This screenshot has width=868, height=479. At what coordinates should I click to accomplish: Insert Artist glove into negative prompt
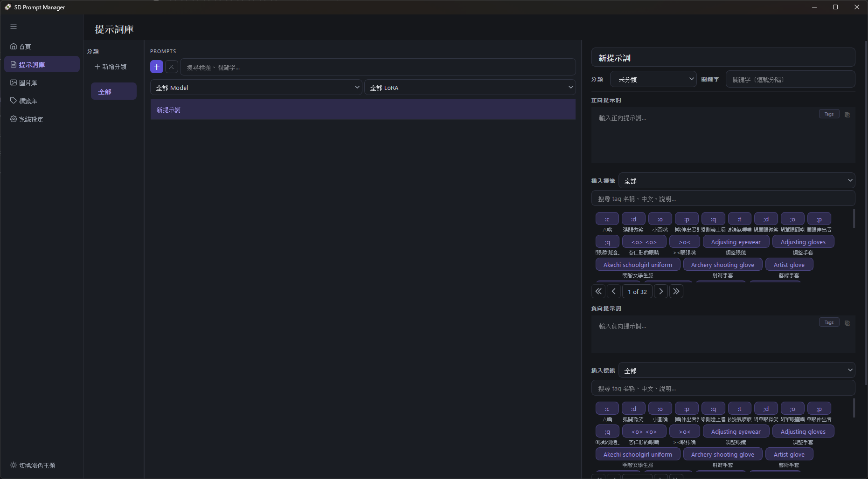pyautogui.click(x=789, y=454)
